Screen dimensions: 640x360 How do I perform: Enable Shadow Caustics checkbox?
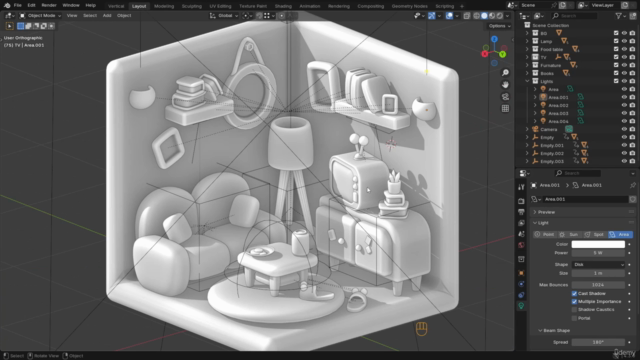(574, 309)
